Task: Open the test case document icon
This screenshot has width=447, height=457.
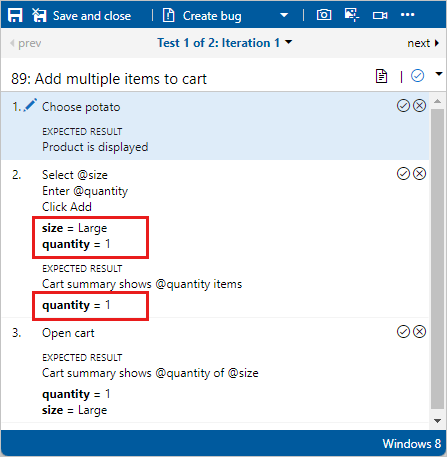Action: pos(381,76)
